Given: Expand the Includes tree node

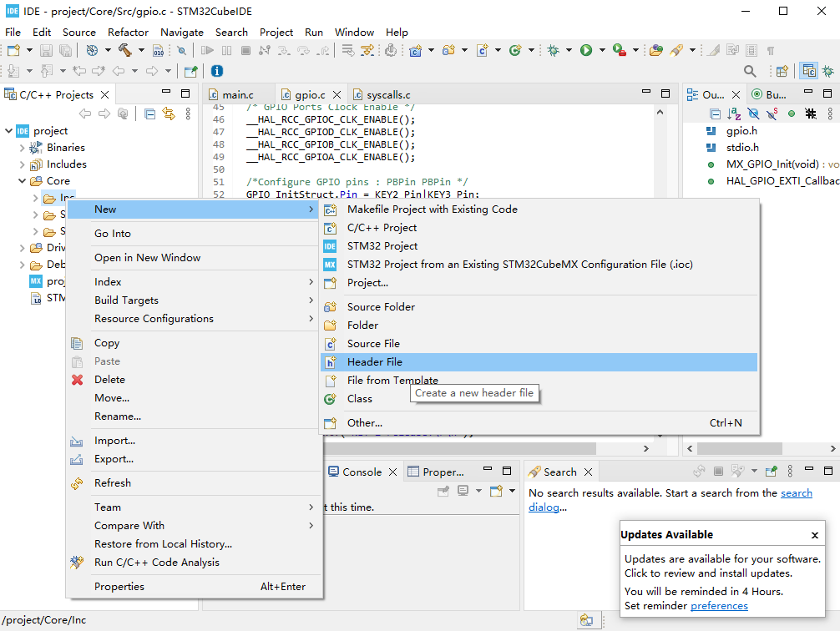Looking at the screenshot, I should [22, 164].
